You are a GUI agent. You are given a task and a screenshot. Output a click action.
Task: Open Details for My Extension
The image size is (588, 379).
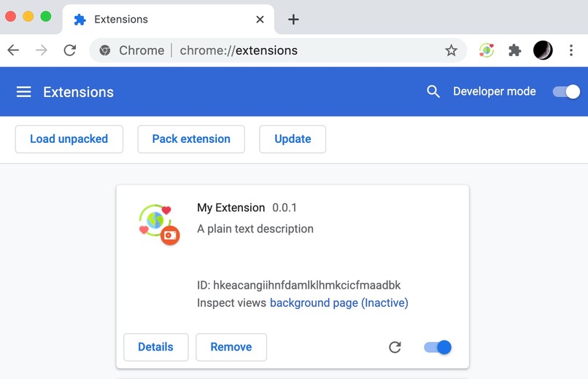pos(155,347)
